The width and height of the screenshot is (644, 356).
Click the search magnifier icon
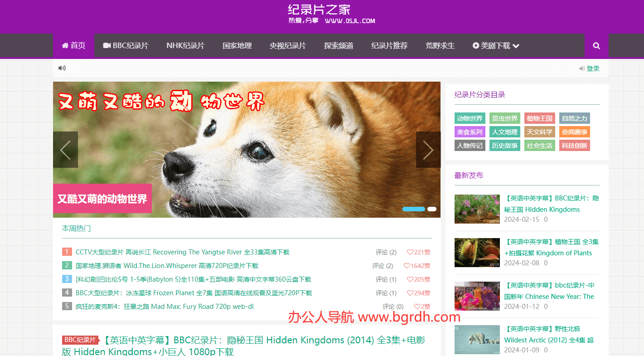pyautogui.click(x=596, y=45)
